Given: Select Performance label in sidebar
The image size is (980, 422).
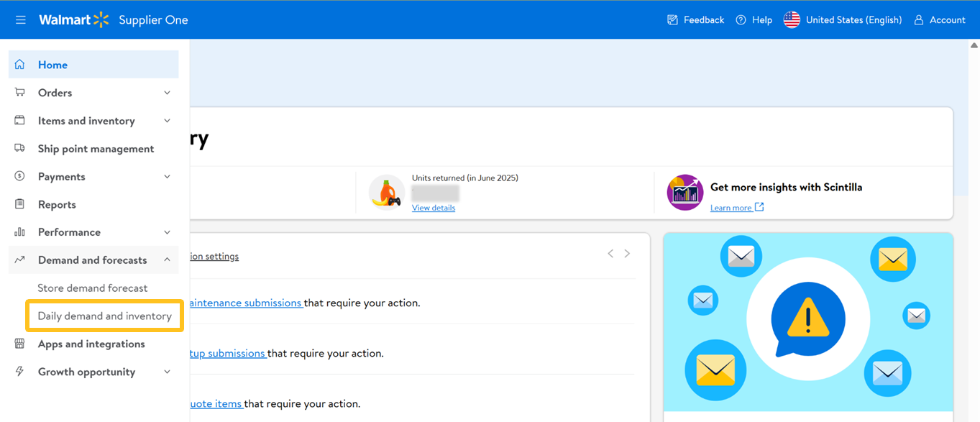Looking at the screenshot, I should [69, 232].
